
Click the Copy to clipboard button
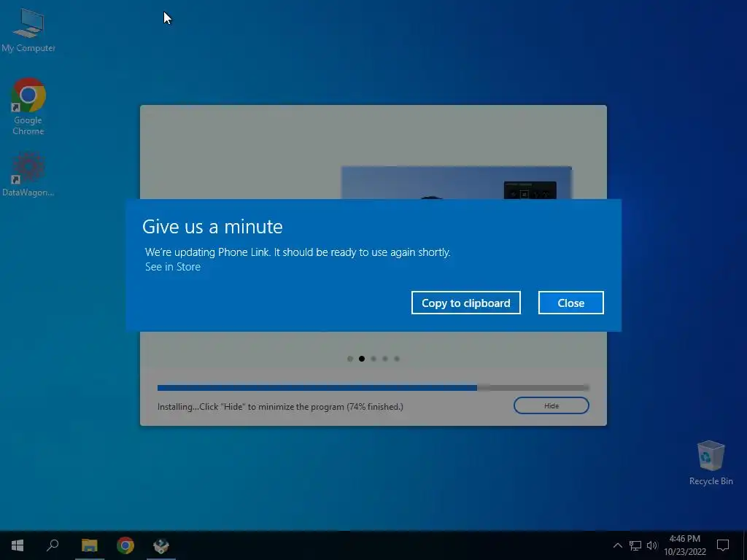[x=466, y=303]
